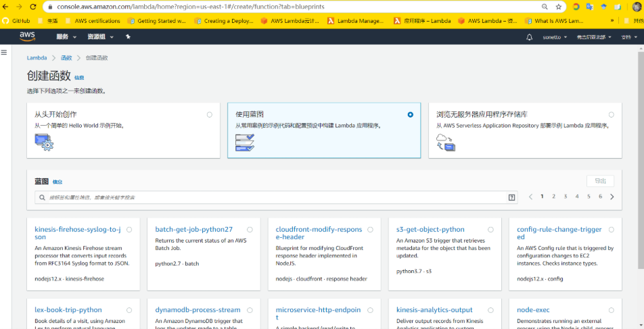Image resolution: width=644 pixels, height=329 pixels.
Task: Open the Chrome profile avatar
Action: click(637, 7)
